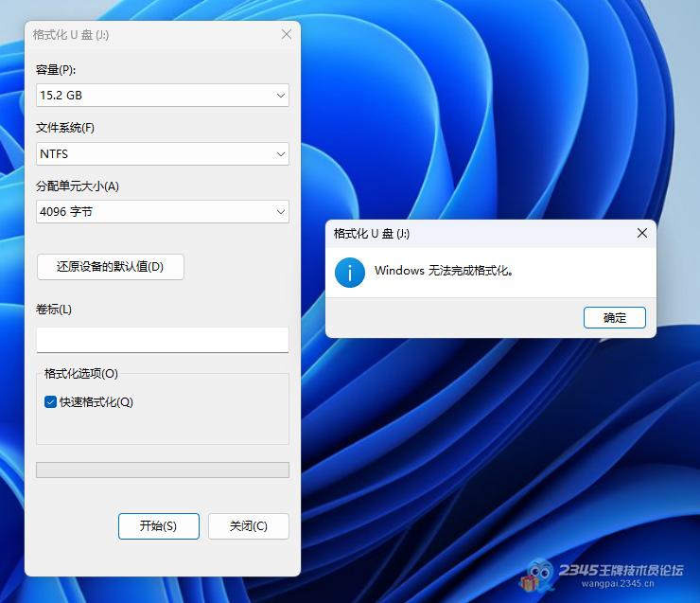The height and width of the screenshot is (603, 700).
Task: Click 还原设备的默认值(D) button
Action: [x=111, y=267]
